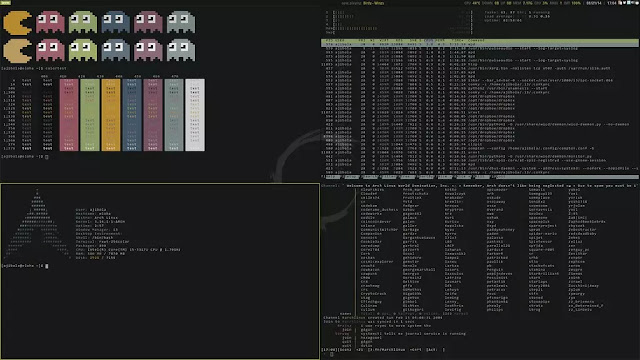Click the Mem meter bar in htop

[399, 28]
